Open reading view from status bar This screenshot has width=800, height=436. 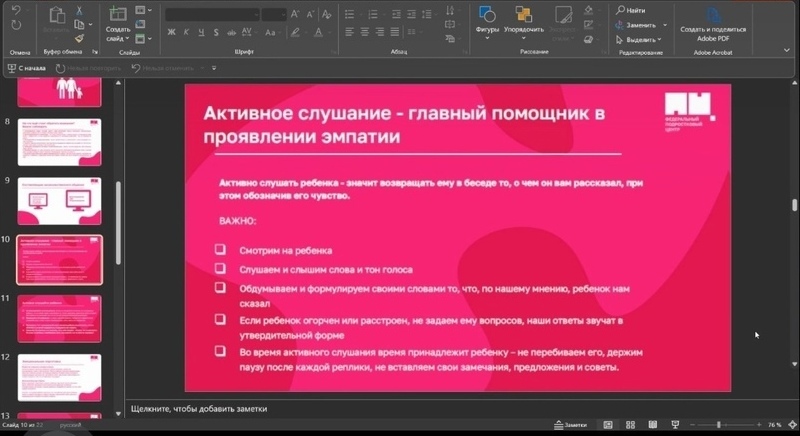click(x=655, y=425)
